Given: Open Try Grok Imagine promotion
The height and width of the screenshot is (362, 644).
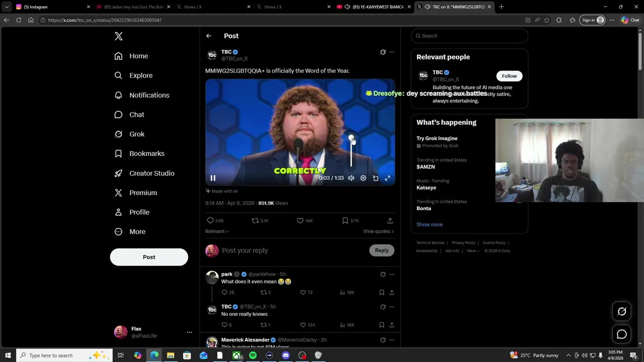Looking at the screenshot, I should pos(437,138).
